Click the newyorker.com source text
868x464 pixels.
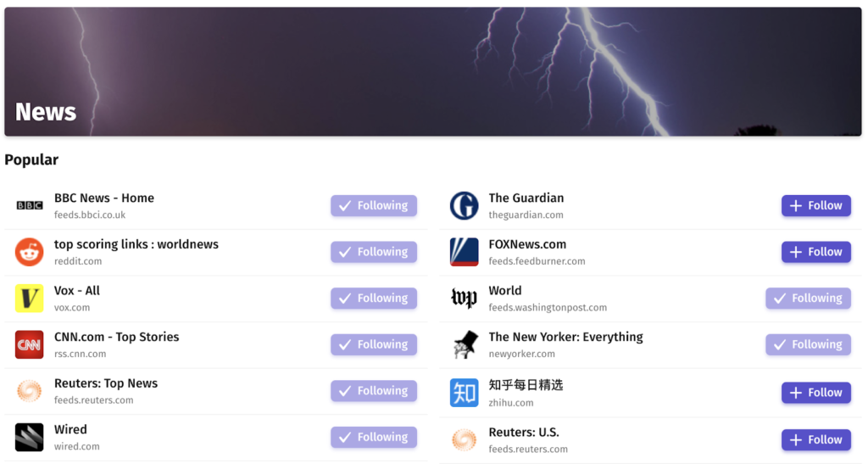point(521,354)
